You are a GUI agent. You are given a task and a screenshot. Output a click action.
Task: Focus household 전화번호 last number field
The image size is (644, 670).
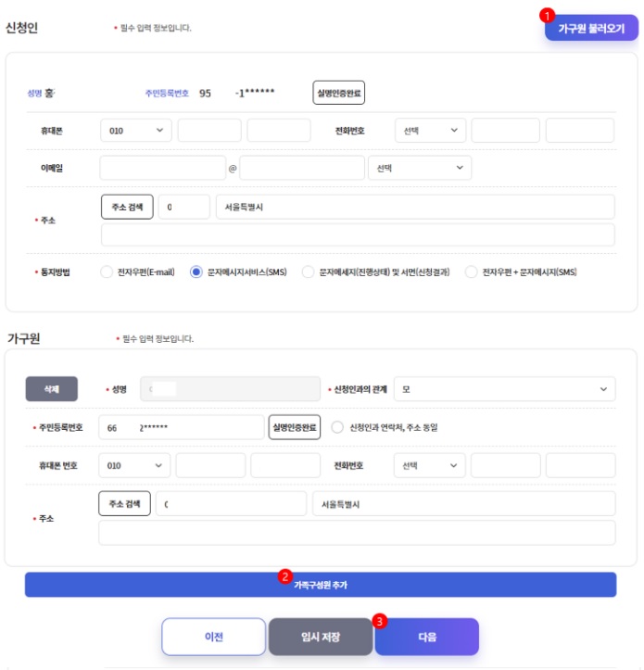click(x=581, y=465)
